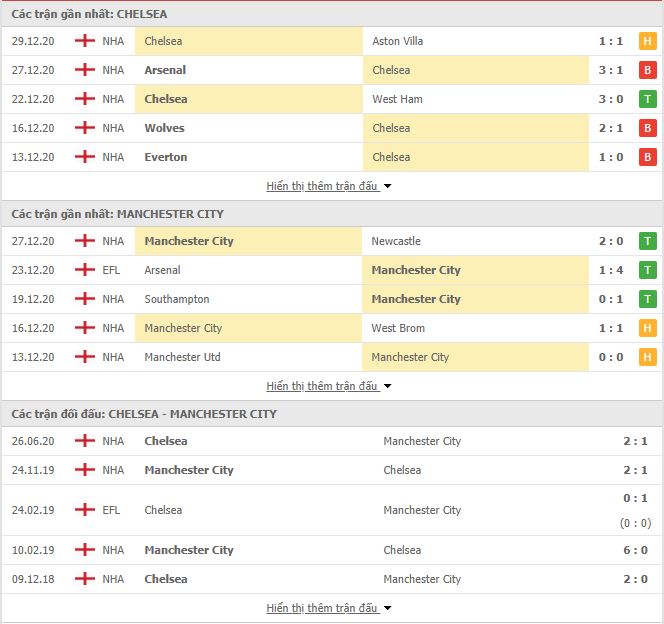Click the 6 : 0 score on 10.02.19 match
The height and width of the screenshot is (624, 664).
pyautogui.click(x=635, y=550)
